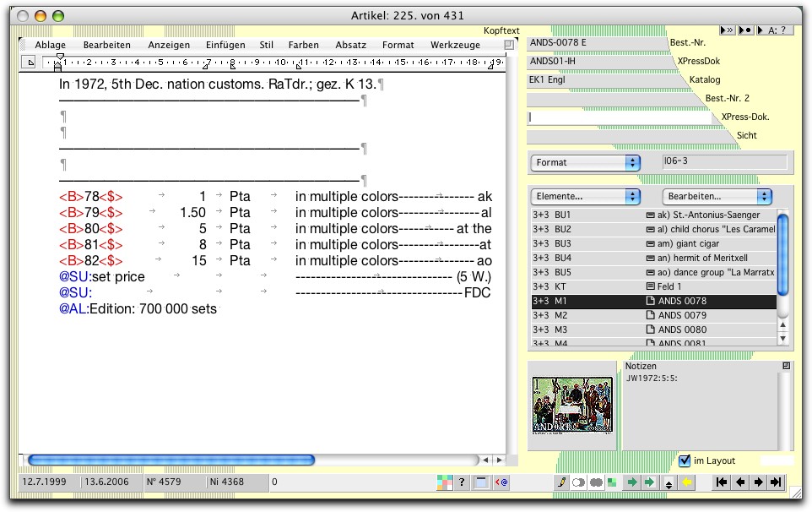Click the pencil edit icon
This screenshot has width=812, height=512.
tap(563, 482)
